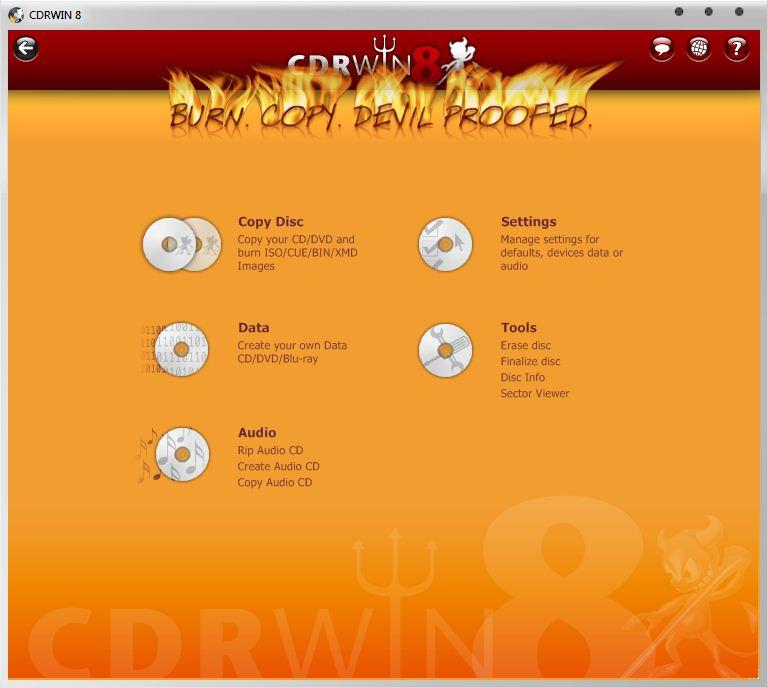Click the Copy Disc double-disc icon
Image resolution: width=768 pixels, height=688 pixels.
tap(182, 244)
